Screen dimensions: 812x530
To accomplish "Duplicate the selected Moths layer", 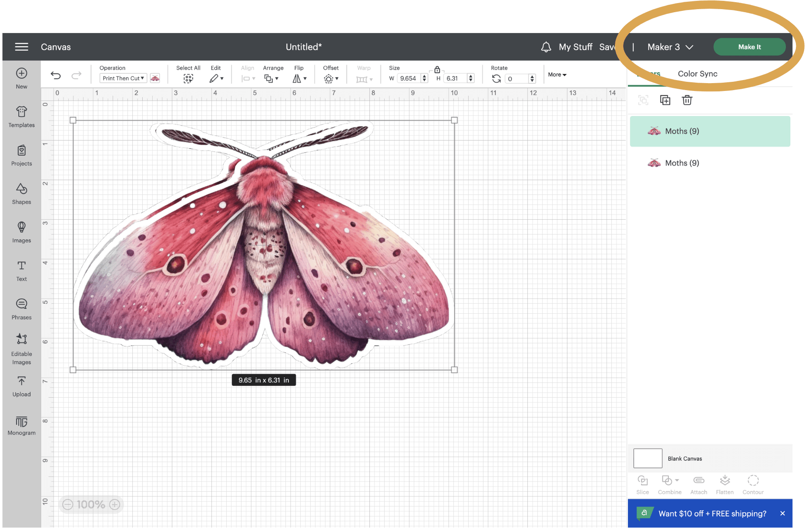I will pyautogui.click(x=665, y=100).
